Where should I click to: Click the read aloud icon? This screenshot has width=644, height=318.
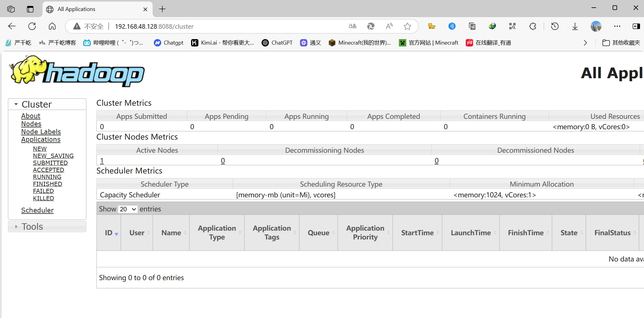click(389, 26)
